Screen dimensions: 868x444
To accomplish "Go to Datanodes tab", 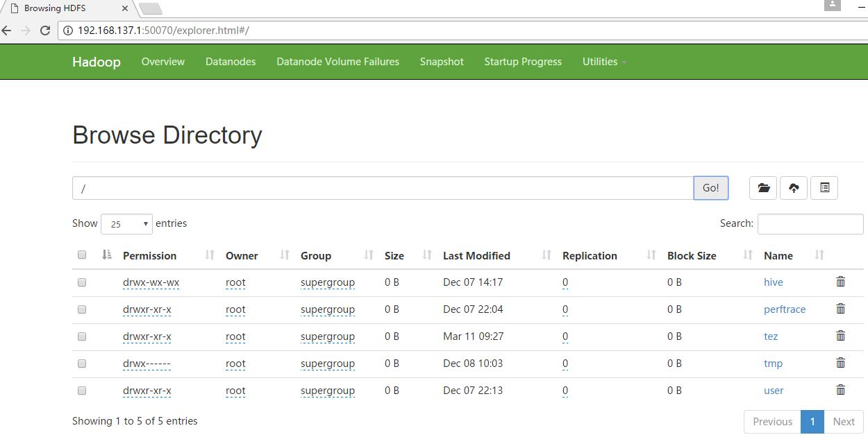I will 231,62.
